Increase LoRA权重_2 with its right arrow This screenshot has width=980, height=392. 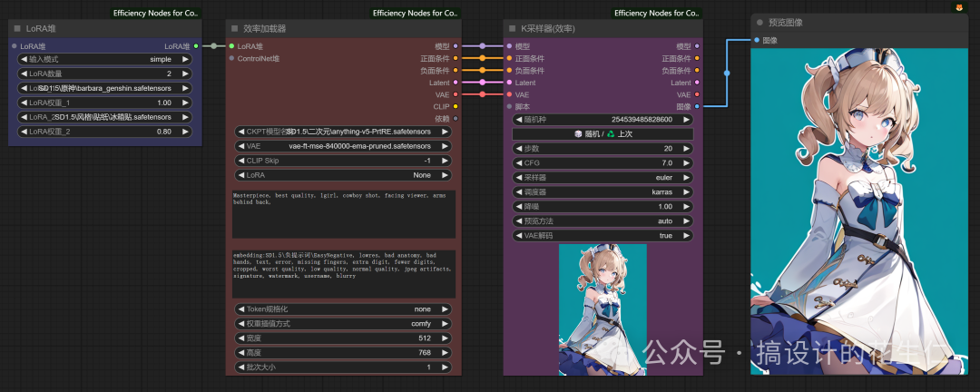(186, 132)
